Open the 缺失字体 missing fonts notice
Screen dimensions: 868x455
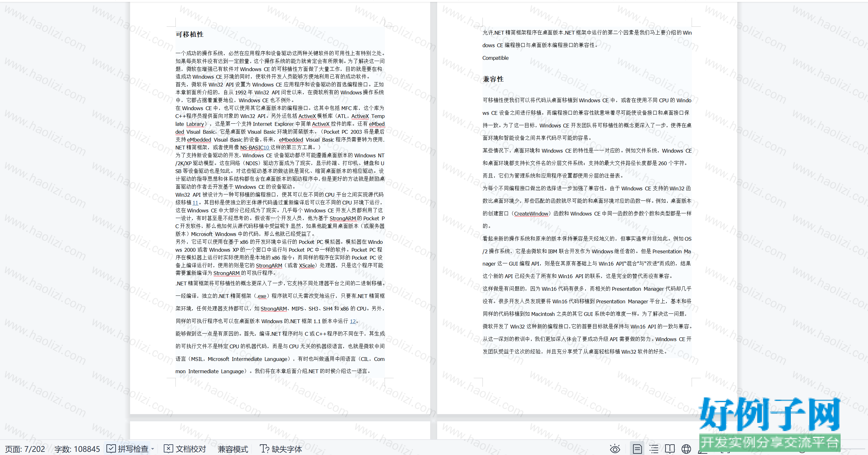[281, 449]
